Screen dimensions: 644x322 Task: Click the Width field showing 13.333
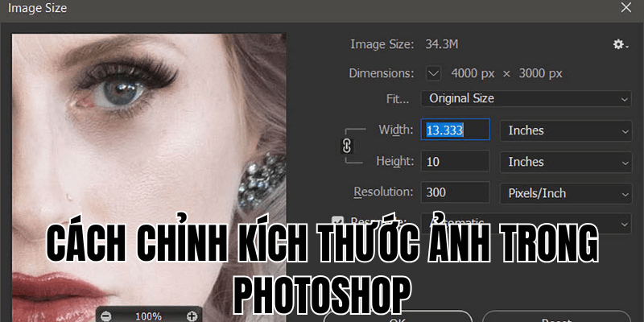click(455, 130)
